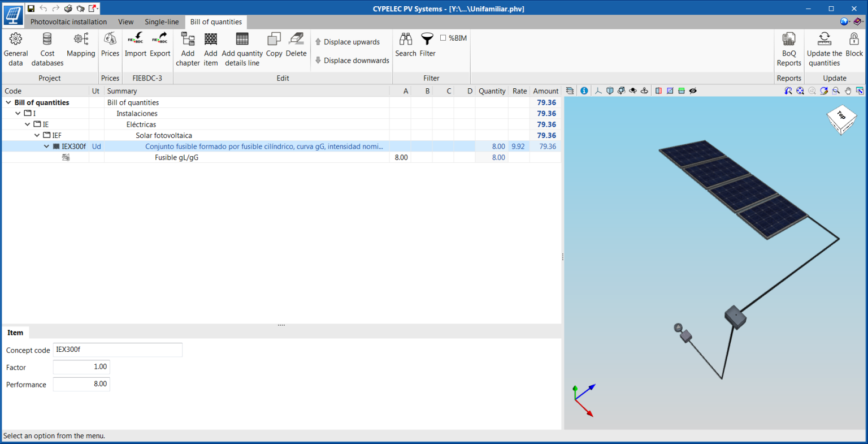Image resolution: width=868 pixels, height=444 pixels.
Task: Collapse the IEF chapter in the tree
Action: pos(37,135)
